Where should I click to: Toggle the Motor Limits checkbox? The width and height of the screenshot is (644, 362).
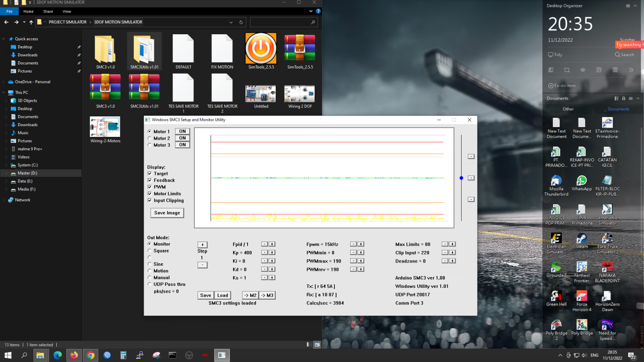pos(149,194)
